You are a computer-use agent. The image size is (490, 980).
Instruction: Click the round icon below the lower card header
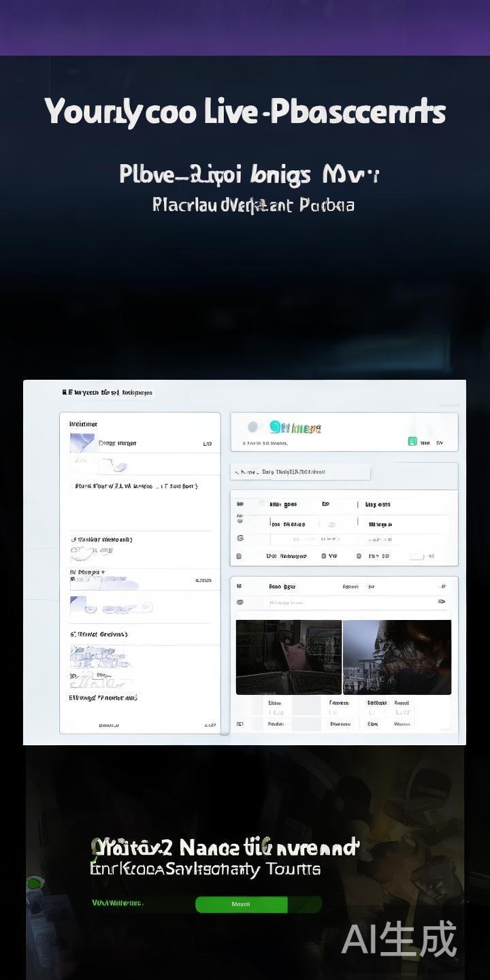point(240,602)
